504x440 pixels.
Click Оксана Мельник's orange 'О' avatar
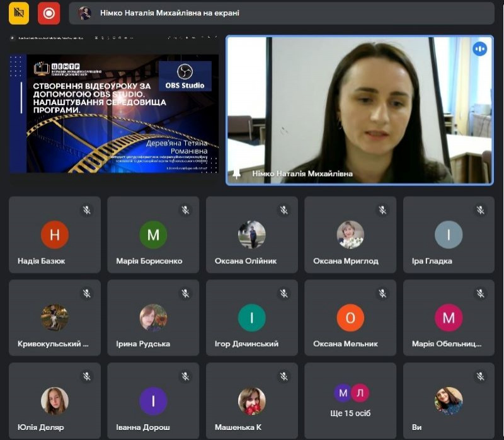tap(350, 318)
